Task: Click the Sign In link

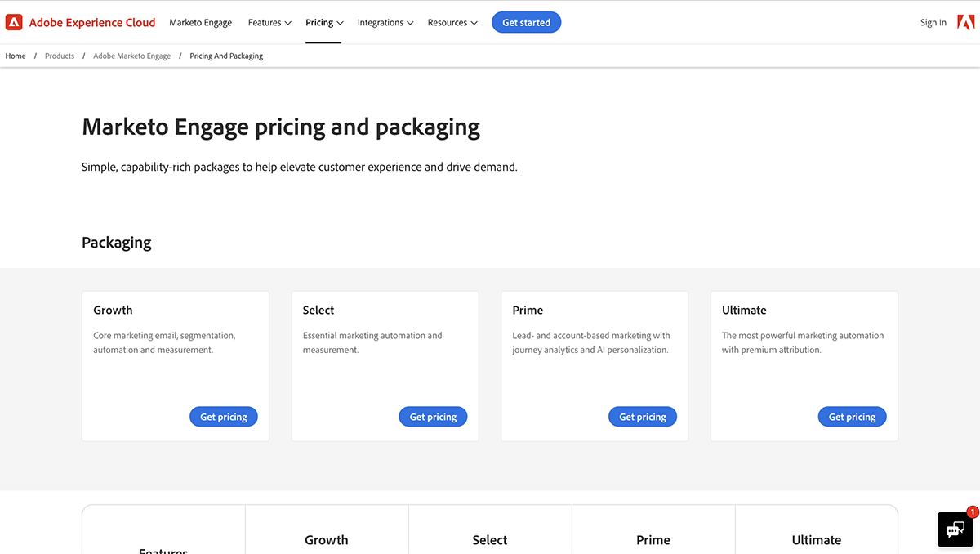Action: [933, 23]
